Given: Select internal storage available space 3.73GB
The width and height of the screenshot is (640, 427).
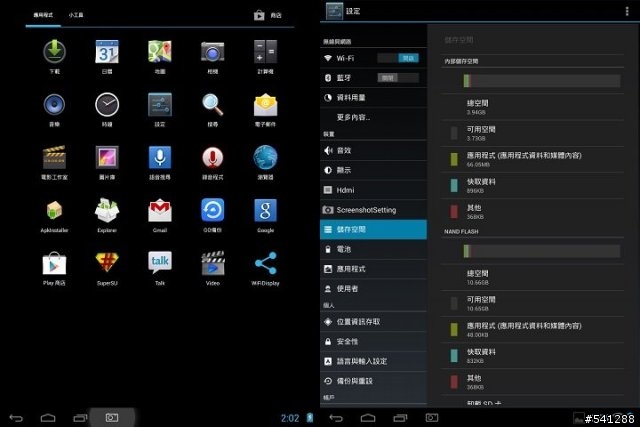Looking at the screenshot, I should (x=532, y=133).
